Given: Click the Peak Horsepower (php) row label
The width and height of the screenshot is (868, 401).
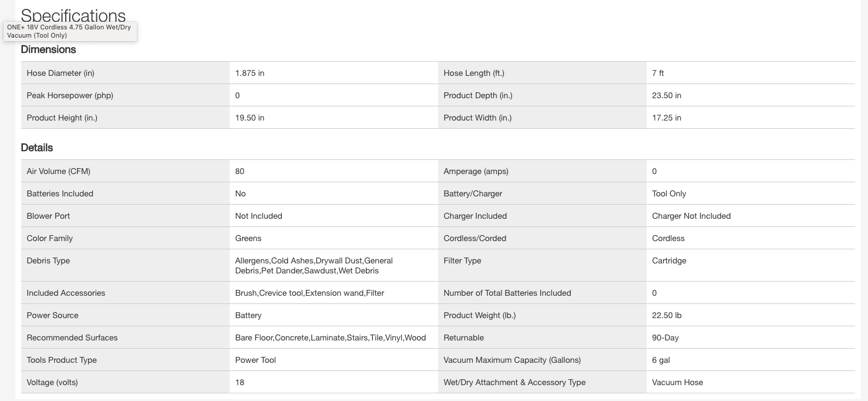Looking at the screenshot, I should (x=70, y=95).
